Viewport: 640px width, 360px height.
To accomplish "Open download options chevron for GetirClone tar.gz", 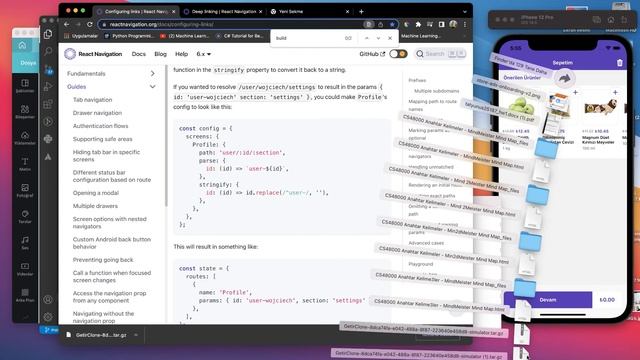I will point(136,335).
